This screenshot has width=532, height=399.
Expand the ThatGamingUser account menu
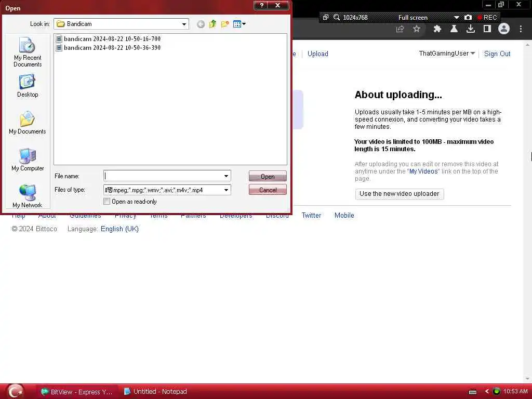[x=447, y=54]
